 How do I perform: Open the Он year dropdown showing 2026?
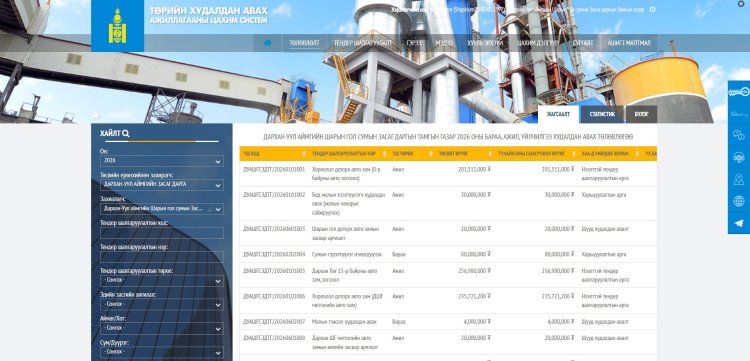(162, 161)
